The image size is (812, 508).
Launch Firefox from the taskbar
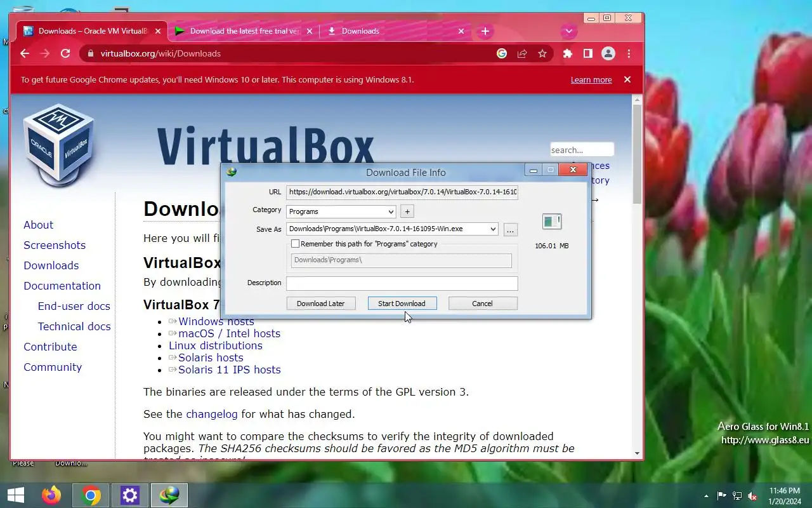tap(51, 495)
